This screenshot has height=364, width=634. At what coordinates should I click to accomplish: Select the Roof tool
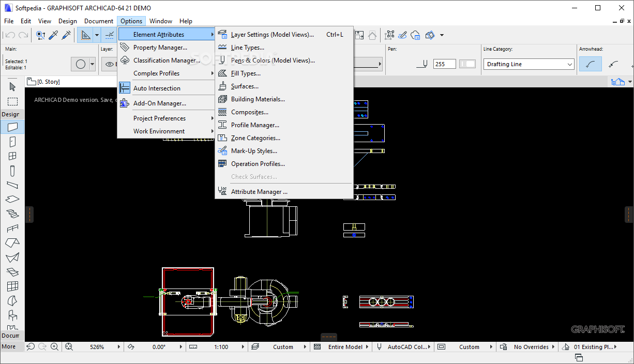[12, 242]
